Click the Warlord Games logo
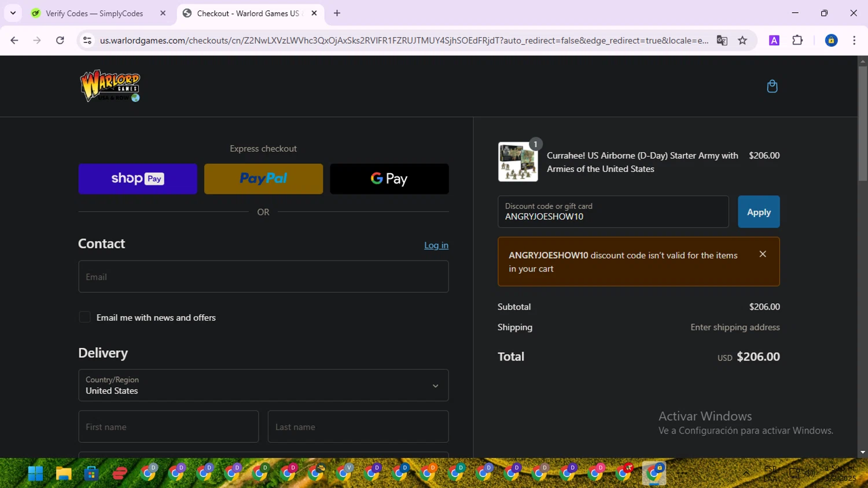868x488 pixels. click(x=110, y=86)
